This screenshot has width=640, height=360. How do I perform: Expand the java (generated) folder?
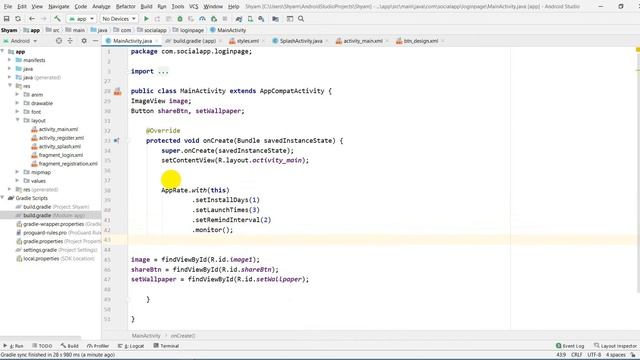click(x=9, y=77)
